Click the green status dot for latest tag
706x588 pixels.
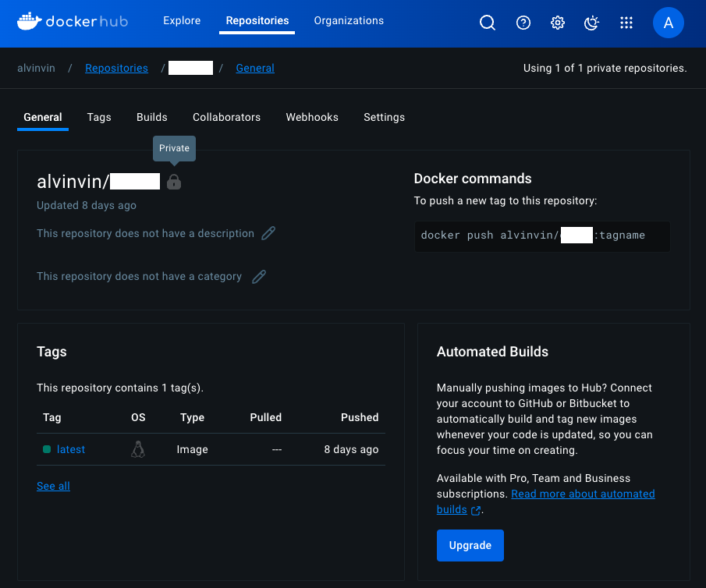(x=46, y=449)
